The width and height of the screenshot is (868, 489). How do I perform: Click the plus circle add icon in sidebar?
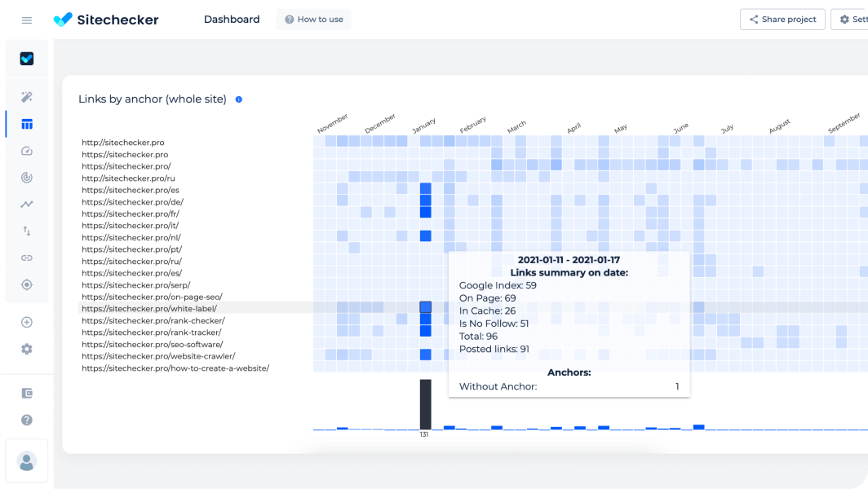pyautogui.click(x=27, y=323)
